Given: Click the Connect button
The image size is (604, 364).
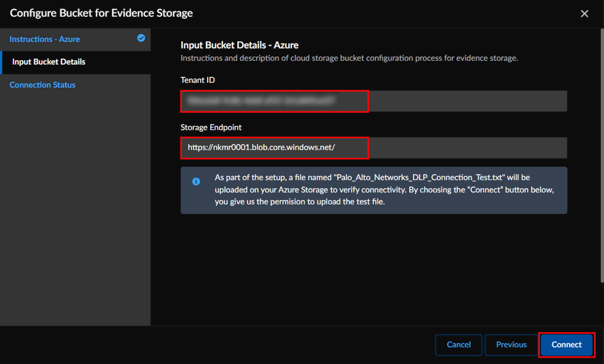Looking at the screenshot, I should (x=566, y=345).
